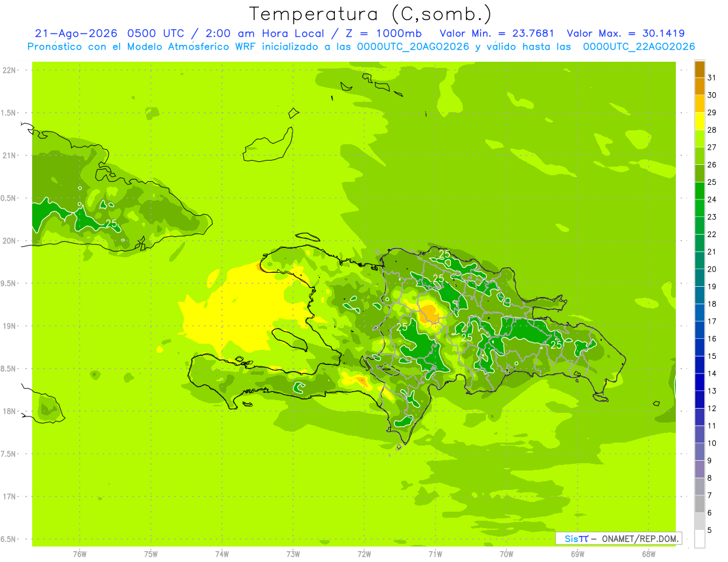Click the legend label '31'
The height and width of the screenshot is (562, 728).
pos(712,78)
